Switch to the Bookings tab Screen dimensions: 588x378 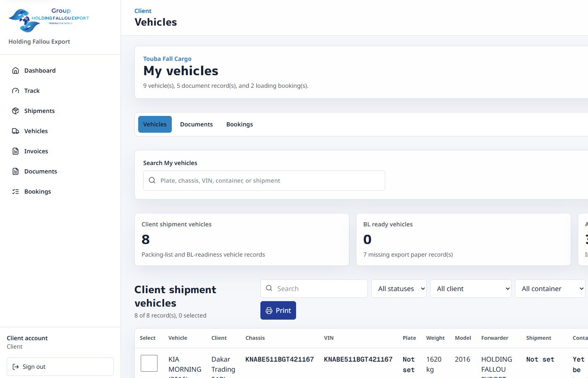[x=239, y=124]
